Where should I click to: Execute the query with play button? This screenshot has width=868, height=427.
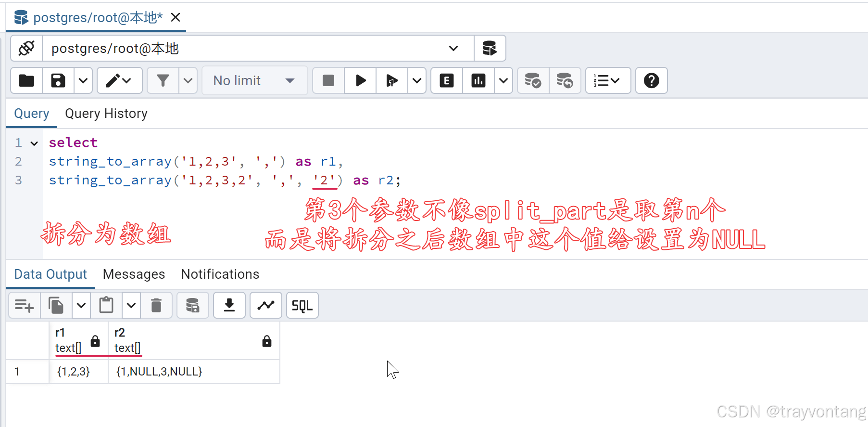(360, 80)
